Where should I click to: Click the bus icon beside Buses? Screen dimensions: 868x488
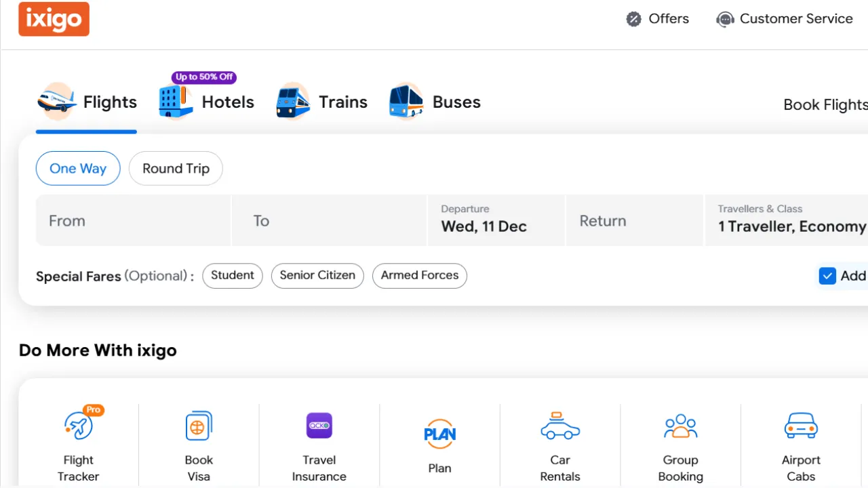pyautogui.click(x=406, y=102)
